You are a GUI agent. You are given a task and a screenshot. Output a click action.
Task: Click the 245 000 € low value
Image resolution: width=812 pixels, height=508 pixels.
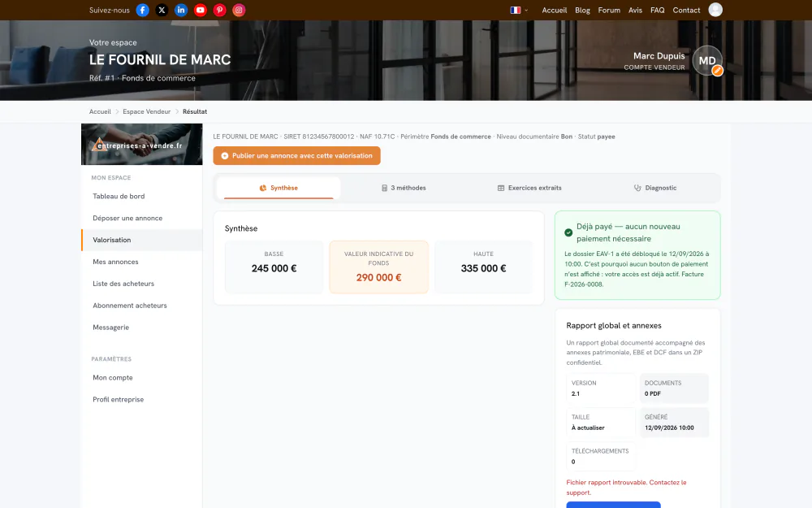(274, 268)
